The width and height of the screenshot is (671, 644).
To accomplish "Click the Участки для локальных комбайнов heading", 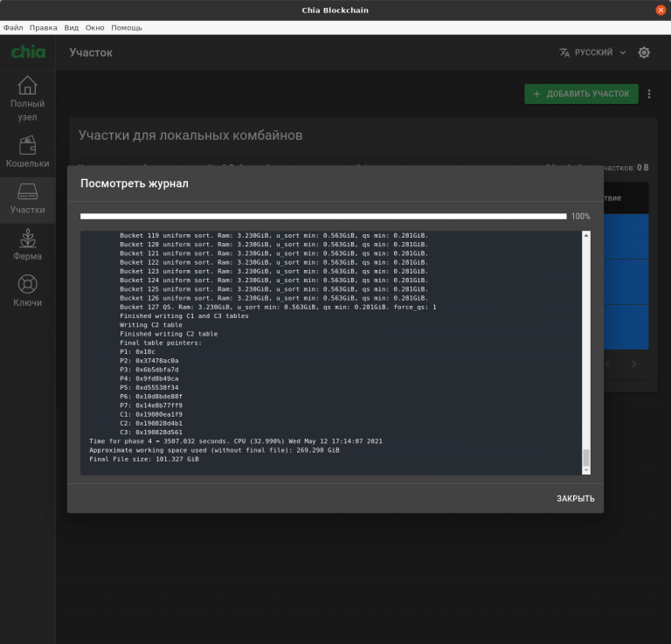I will pos(190,135).
